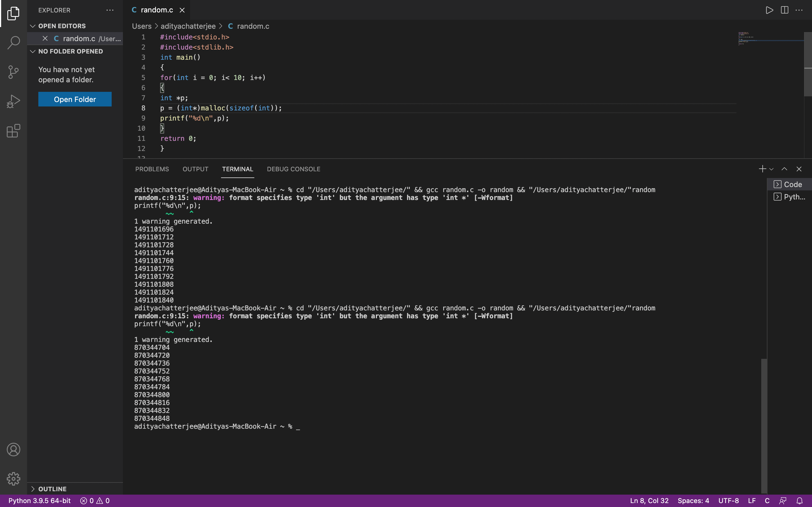Open the Search view in activity bar
This screenshot has width=812, height=507.
[14, 43]
